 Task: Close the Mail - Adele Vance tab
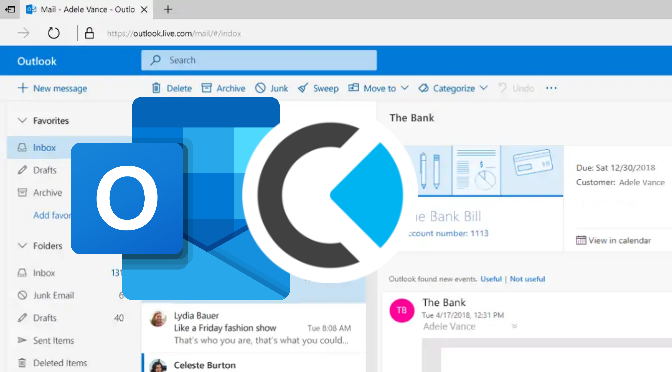click(144, 9)
